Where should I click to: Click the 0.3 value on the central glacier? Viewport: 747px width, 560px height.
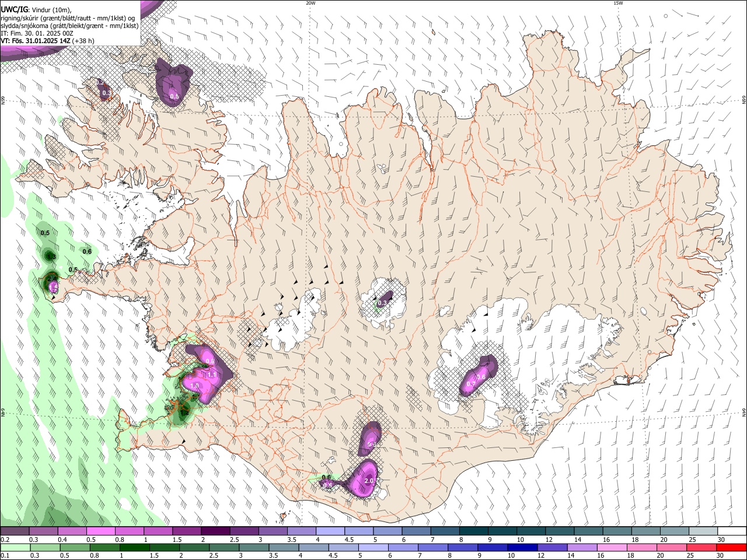coord(382,303)
